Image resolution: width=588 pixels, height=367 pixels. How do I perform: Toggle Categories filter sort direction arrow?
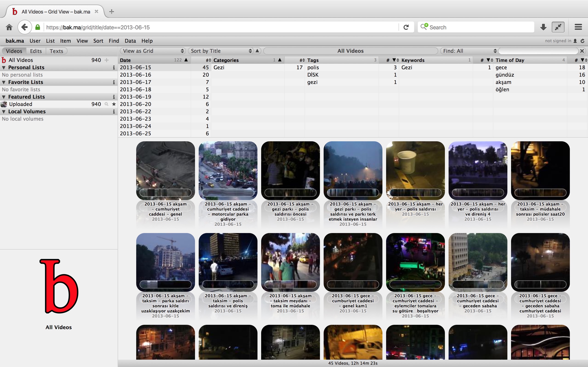[280, 60]
